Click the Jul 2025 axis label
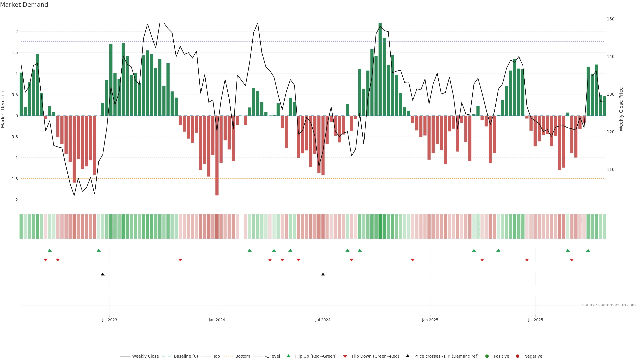 pyautogui.click(x=535, y=320)
